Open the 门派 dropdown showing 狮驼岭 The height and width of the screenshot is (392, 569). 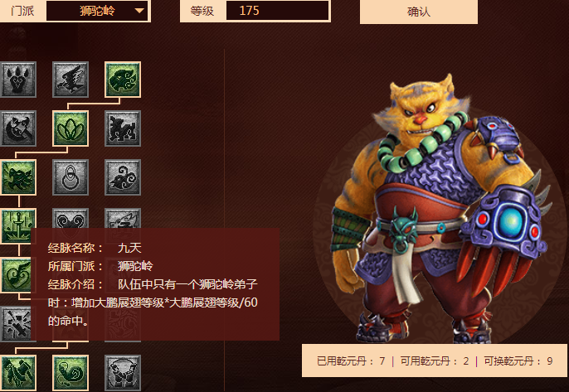[97, 11]
